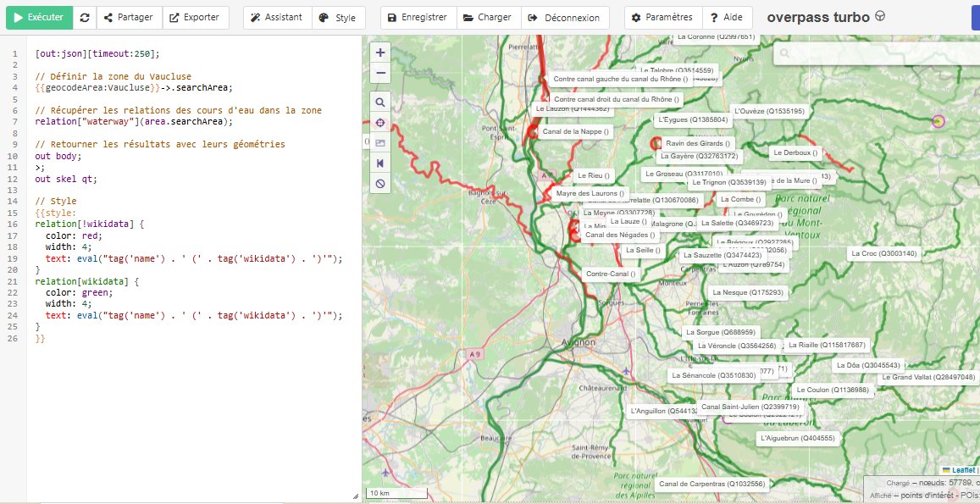Screen dimensions: 980x504
Task: Zoom out on the map with minus
Action: click(380, 73)
